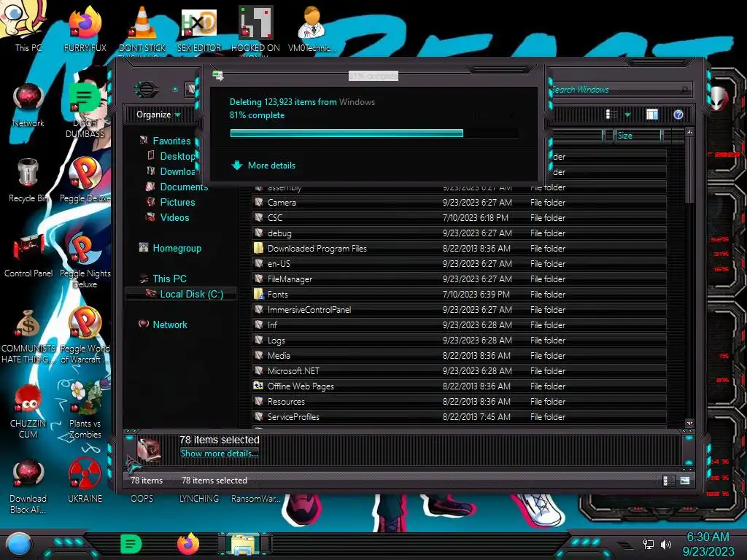Launch Plants vs Zombies shortcut

85,410
